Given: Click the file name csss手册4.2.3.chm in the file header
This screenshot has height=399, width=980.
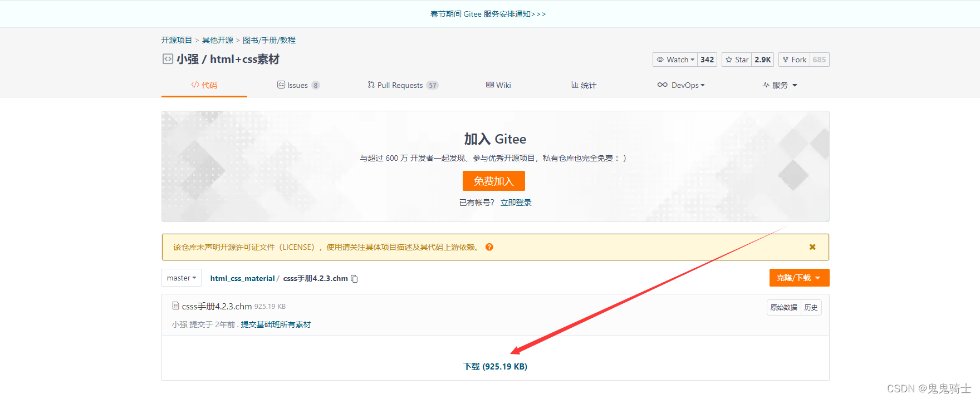Looking at the screenshot, I should (x=217, y=306).
